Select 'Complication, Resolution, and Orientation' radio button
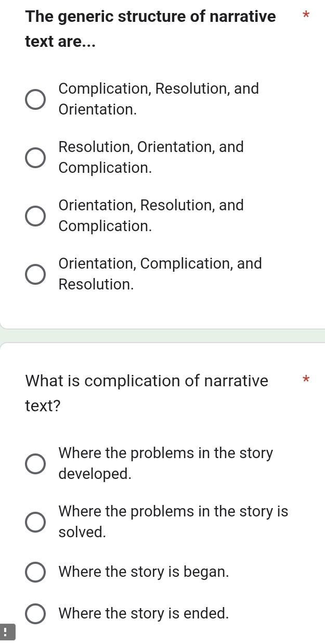Screen dimensions: 325x644 [x=35, y=99]
